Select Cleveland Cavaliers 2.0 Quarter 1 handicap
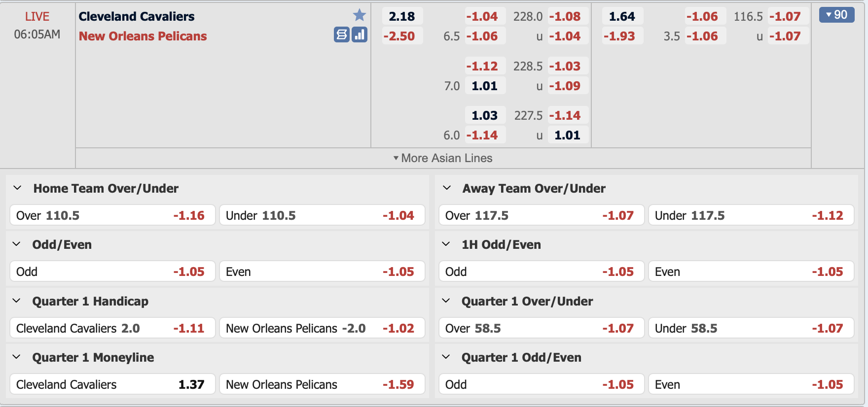 (x=112, y=328)
